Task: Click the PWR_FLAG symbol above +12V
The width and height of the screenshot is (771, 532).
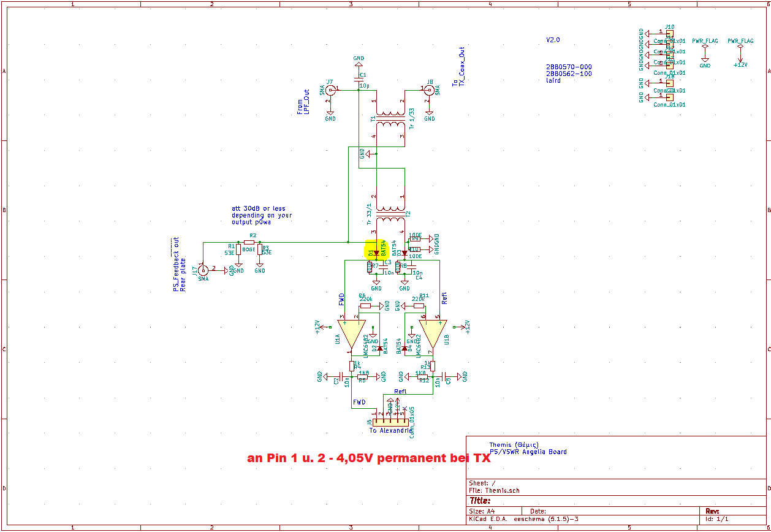Action: (740, 48)
